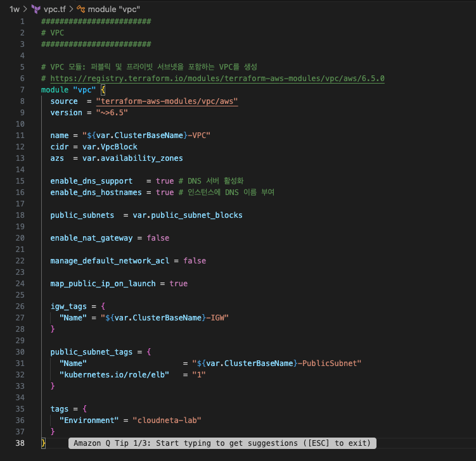Click 'false' value of manage_default_network_acl
Image resolution: width=476 pixels, height=461 pixels.
pyautogui.click(x=195, y=261)
